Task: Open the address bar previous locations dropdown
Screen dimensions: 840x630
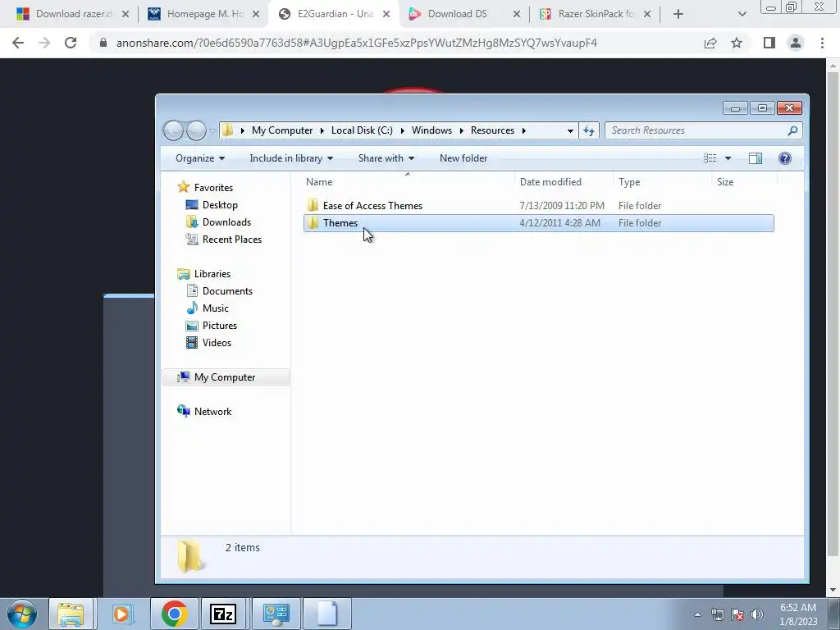Action: point(570,130)
